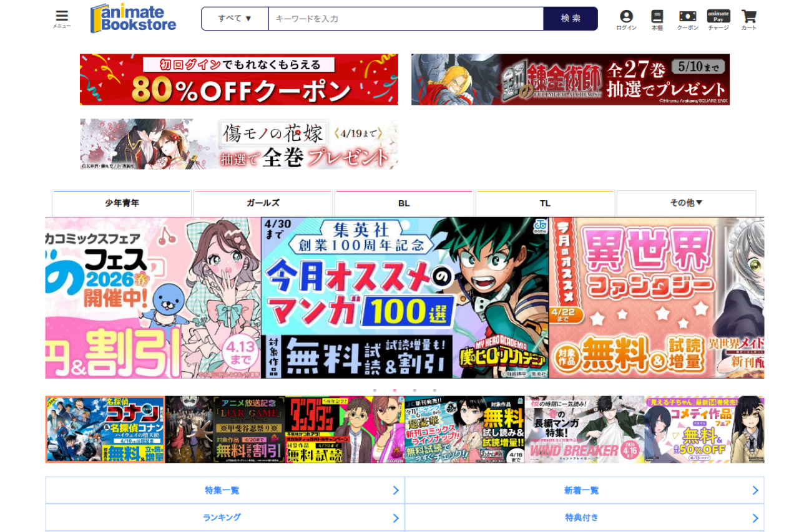Viewport: 799px width, 532px height.
Task: Open the ランキング link
Action: pyautogui.click(x=225, y=518)
